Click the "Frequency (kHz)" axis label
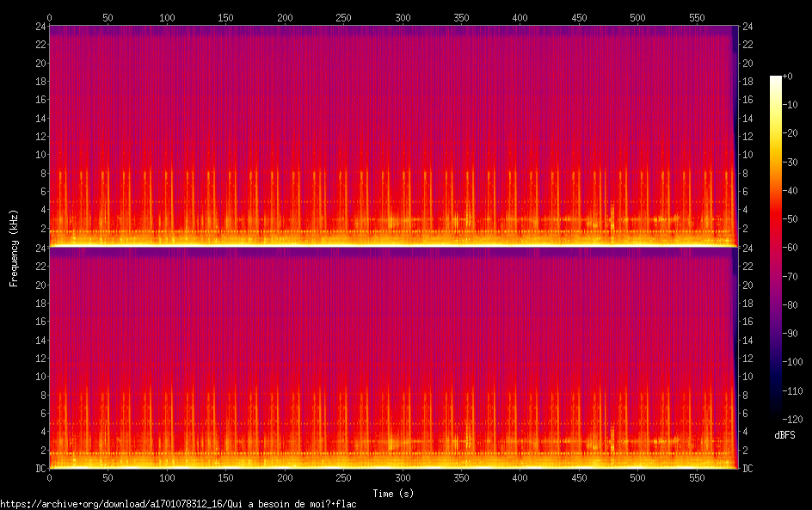 pyautogui.click(x=14, y=248)
